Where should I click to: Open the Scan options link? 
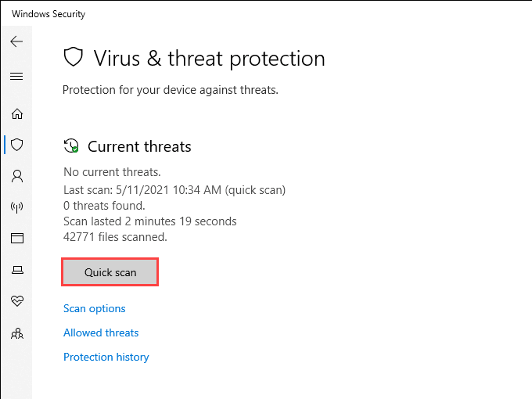(95, 308)
